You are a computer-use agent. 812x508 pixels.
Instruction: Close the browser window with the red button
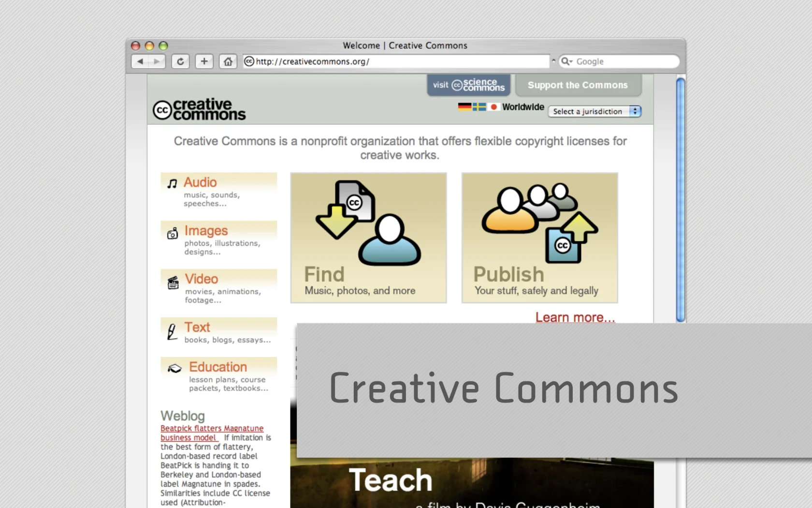pyautogui.click(x=136, y=46)
